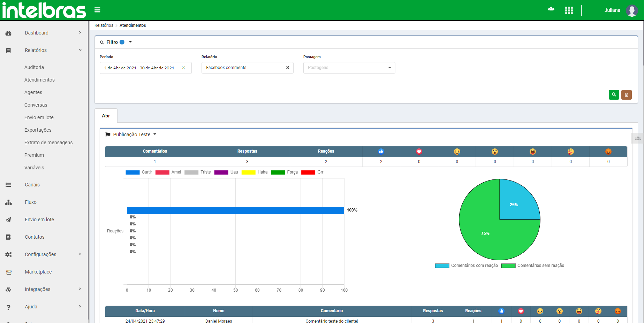
Task: Open the side users panel tab
Action: point(638,138)
